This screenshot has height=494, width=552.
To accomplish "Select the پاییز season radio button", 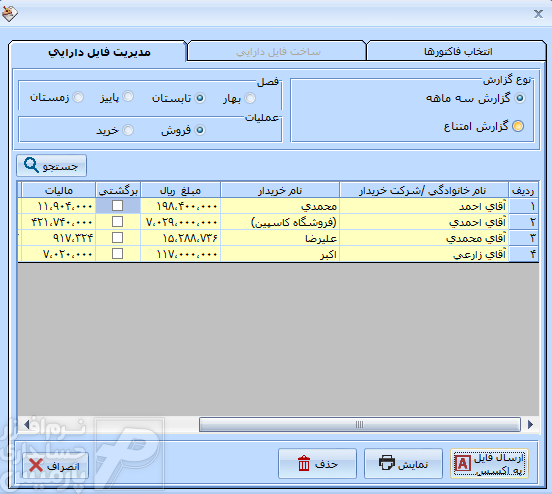I will coord(128,96).
